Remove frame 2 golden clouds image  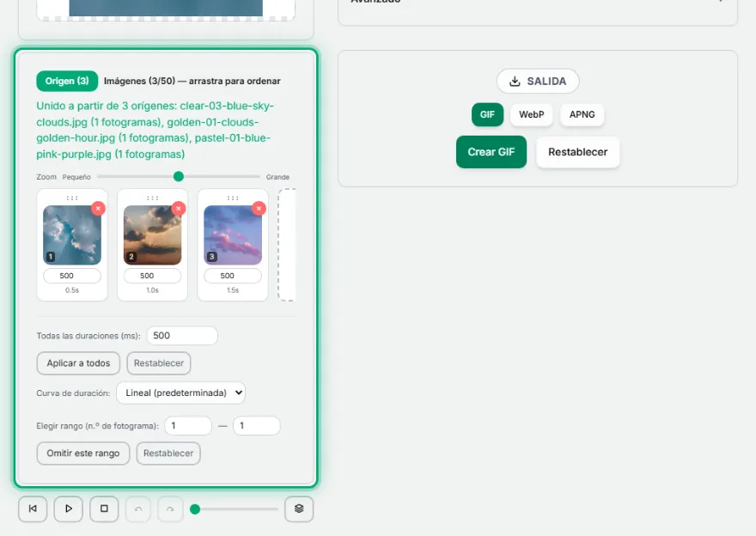coord(179,208)
